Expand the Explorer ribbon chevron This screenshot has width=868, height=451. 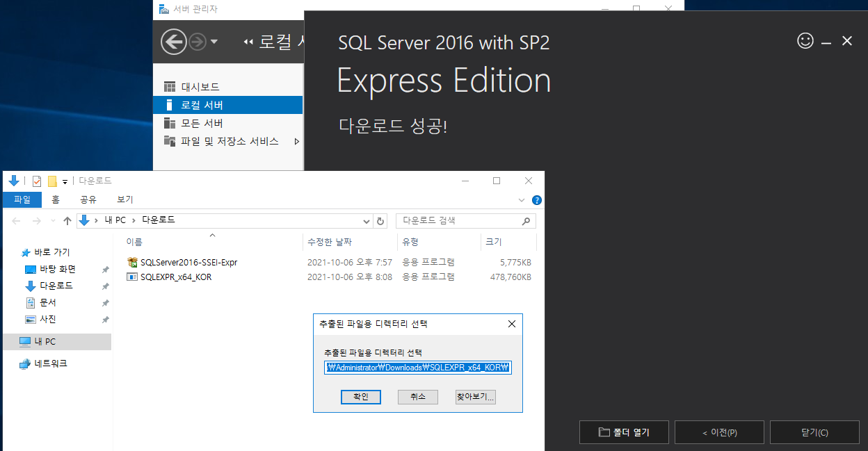point(522,200)
